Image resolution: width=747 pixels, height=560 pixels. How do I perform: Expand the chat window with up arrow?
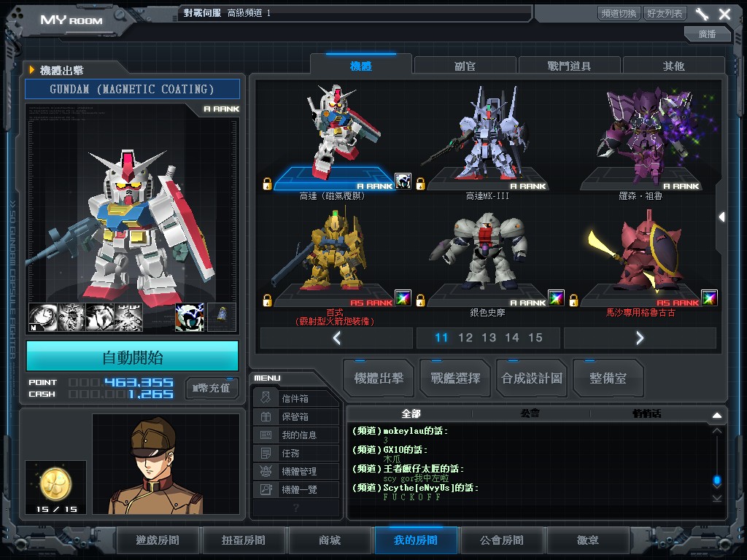717,416
